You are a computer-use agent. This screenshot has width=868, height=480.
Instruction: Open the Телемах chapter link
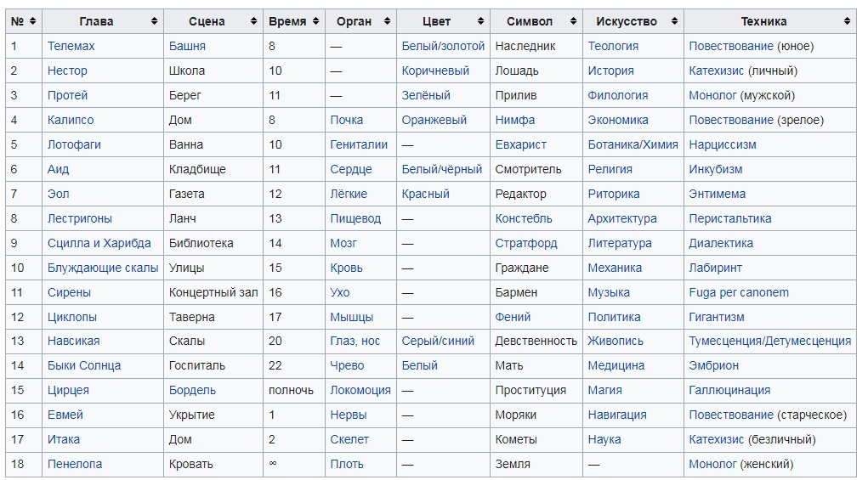click(x=71, y=46)
